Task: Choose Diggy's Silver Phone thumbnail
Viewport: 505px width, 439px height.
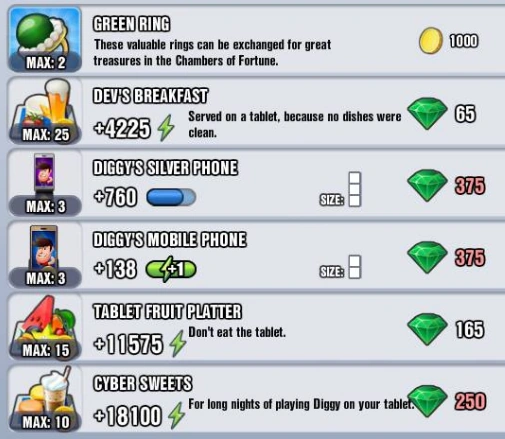Action: (45, 183)
